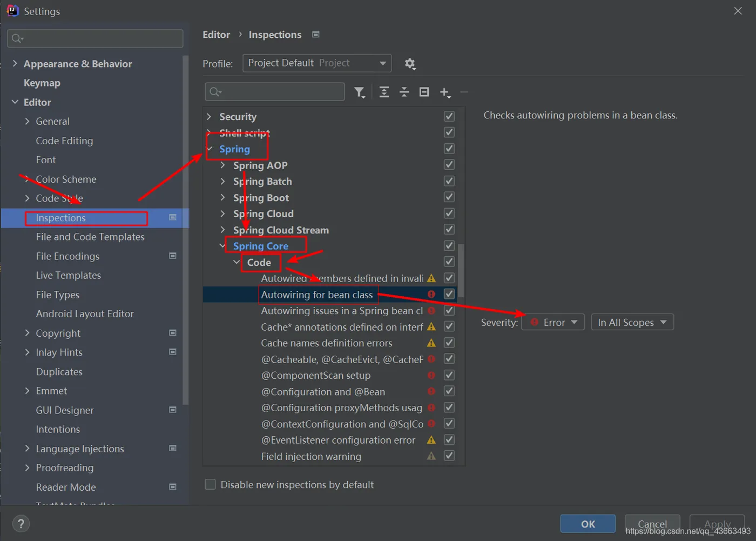
Task: Click the project-level icon next to Inspections breadcrumb
Action: [x=316, y=35]
